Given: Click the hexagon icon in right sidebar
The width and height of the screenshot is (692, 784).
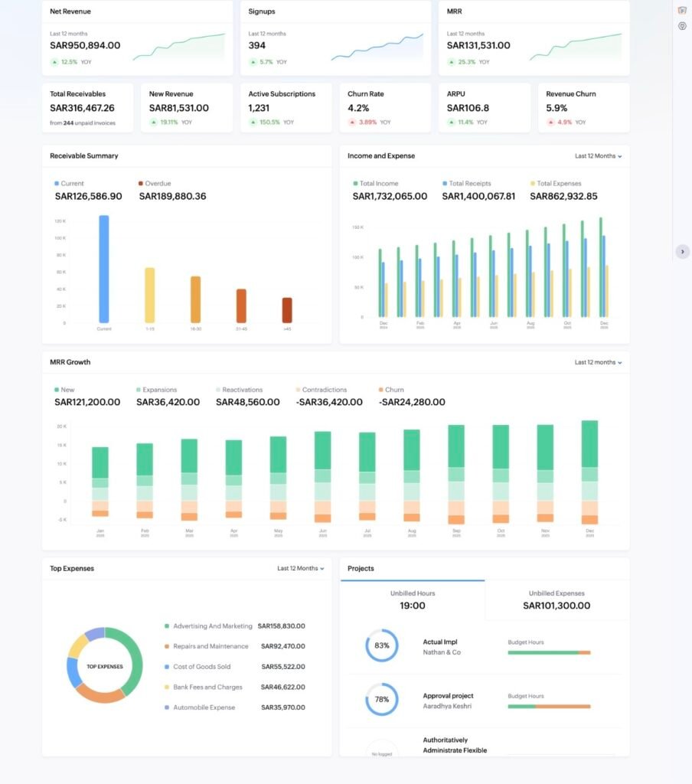Looking at the screenshot, I should (x=682, y=26).
